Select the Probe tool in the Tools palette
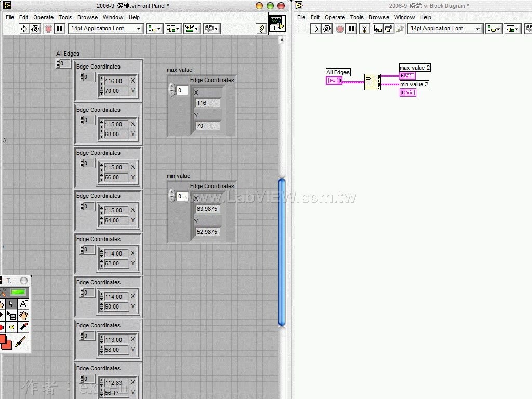 click(11, 327)
